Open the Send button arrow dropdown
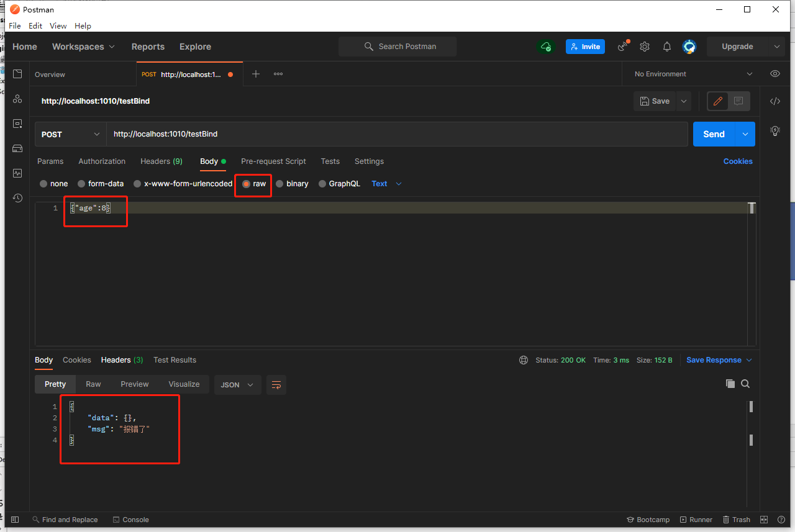795x532 pixels. (x=745, y=134)
